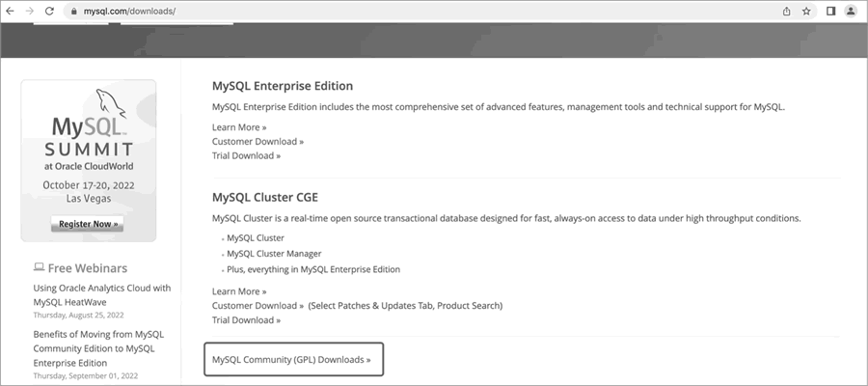868x386 pixels.
Task: Open Oracle Analytics Cloud with HeatWave webinar
Action: coord(102,295)
